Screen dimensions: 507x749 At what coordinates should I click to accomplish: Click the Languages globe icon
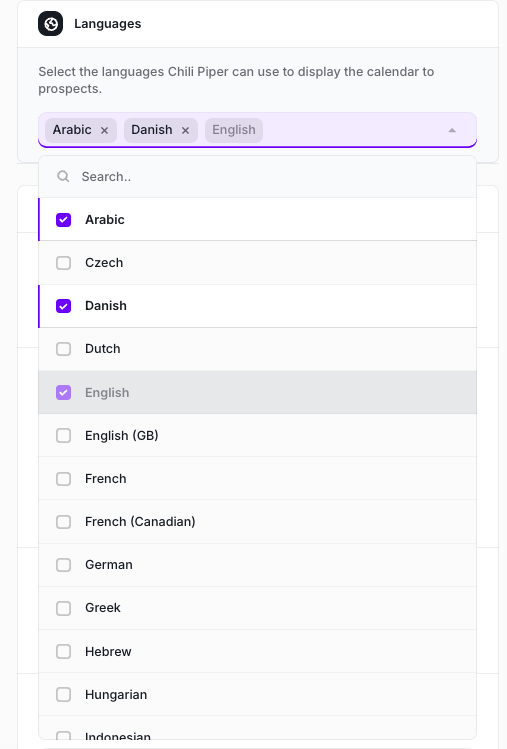[x=51, y=23]
